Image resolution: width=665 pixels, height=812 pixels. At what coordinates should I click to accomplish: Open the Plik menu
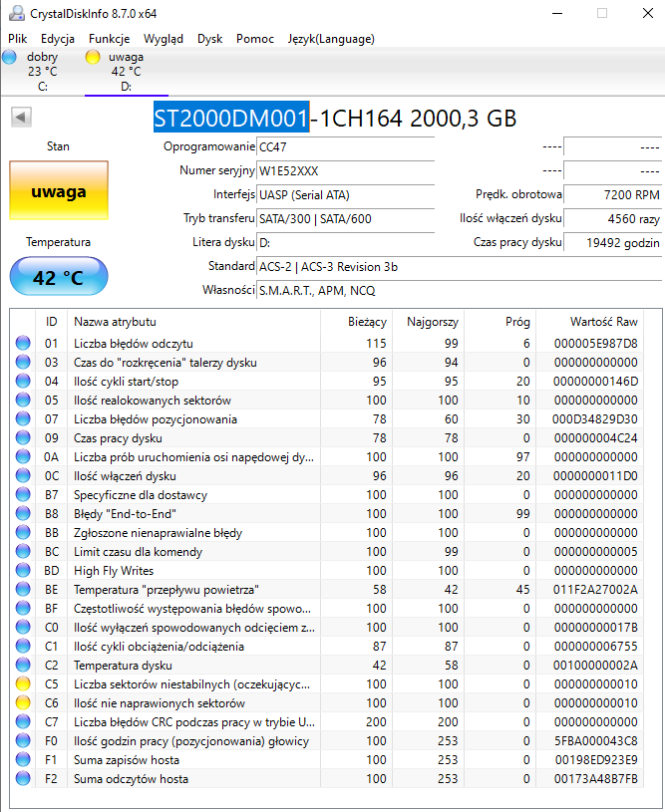[18, 39]
